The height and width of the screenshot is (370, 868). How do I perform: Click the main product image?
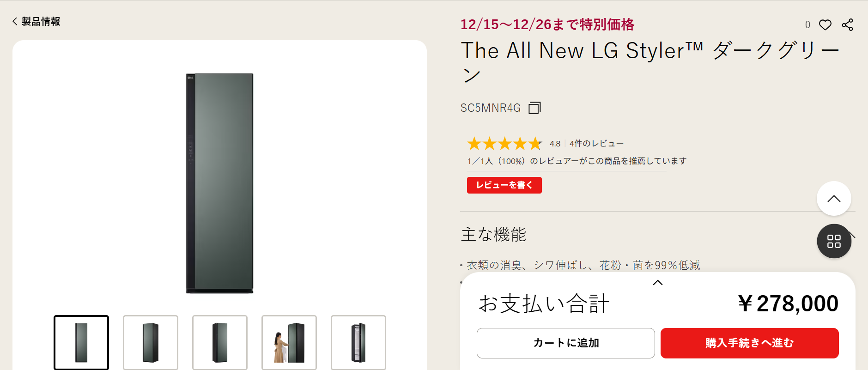[219, 183]
